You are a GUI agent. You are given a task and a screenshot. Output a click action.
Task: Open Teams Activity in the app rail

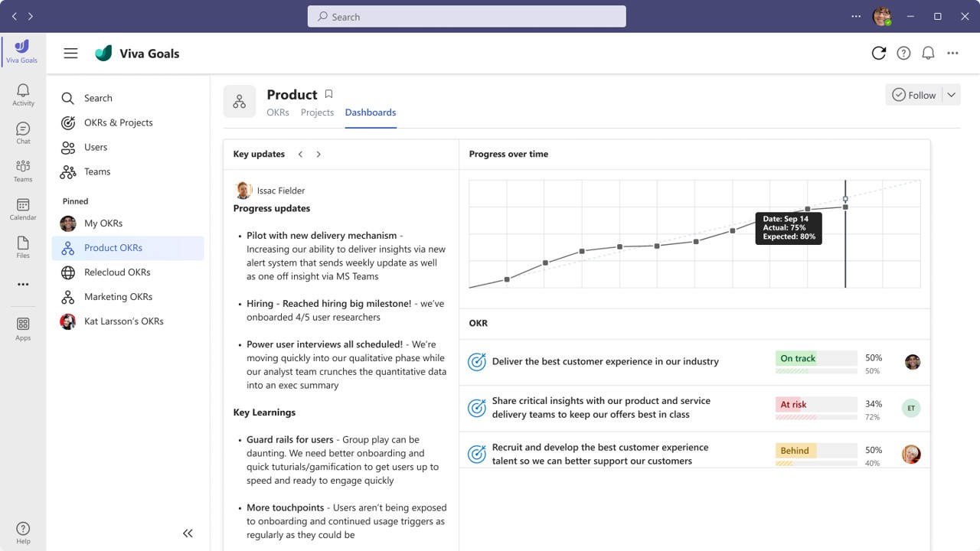(x=23, y=95)
